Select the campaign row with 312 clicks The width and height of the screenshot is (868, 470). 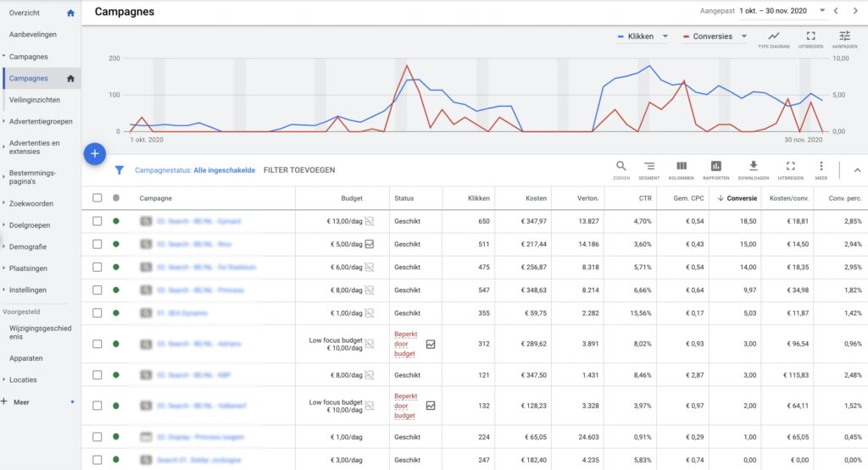[x=97, y=344]
